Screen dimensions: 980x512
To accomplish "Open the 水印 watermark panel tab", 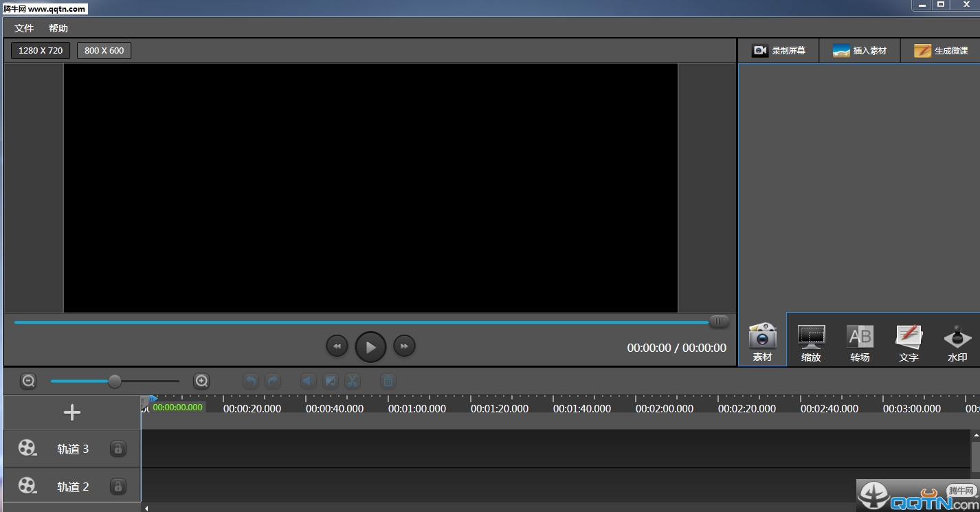I will pyautogui.click(x=957, y=342).
